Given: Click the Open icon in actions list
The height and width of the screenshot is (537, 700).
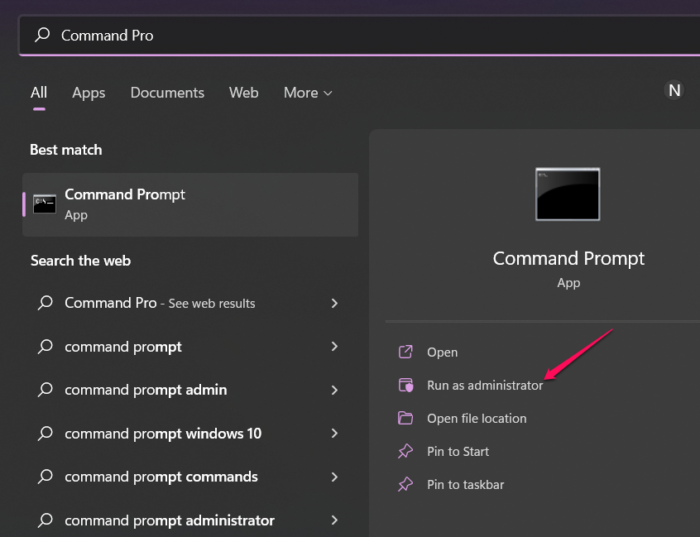Looking at the screenshot, I should 405,352.
